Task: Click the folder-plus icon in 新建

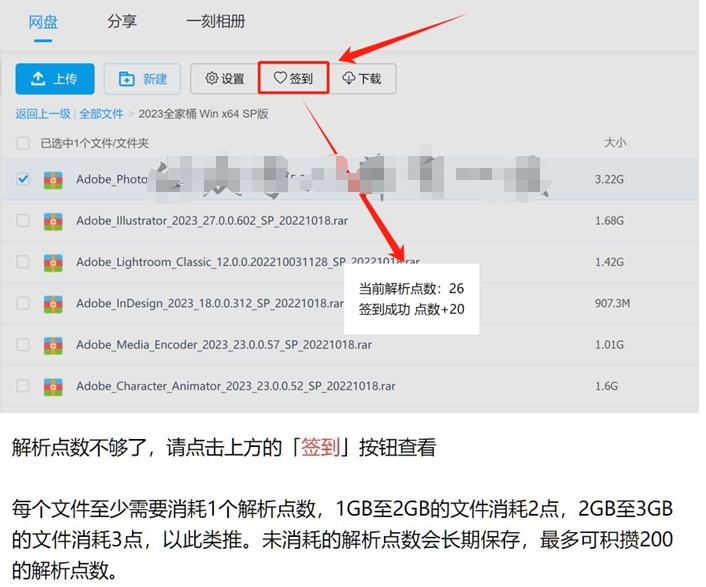Action: point(127,79)
